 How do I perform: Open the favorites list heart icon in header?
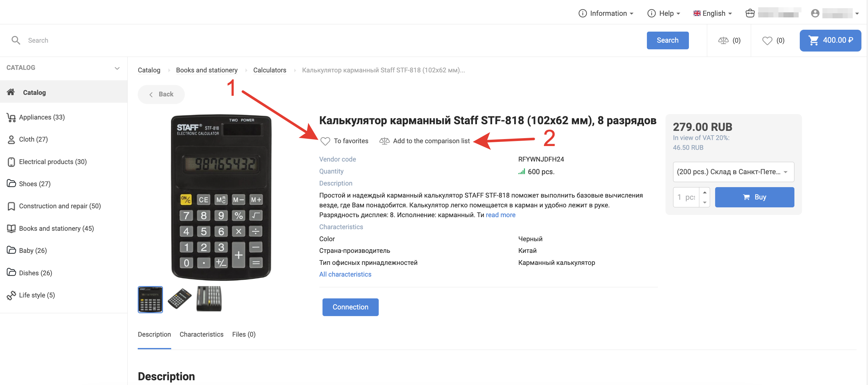tap(767, 40)
